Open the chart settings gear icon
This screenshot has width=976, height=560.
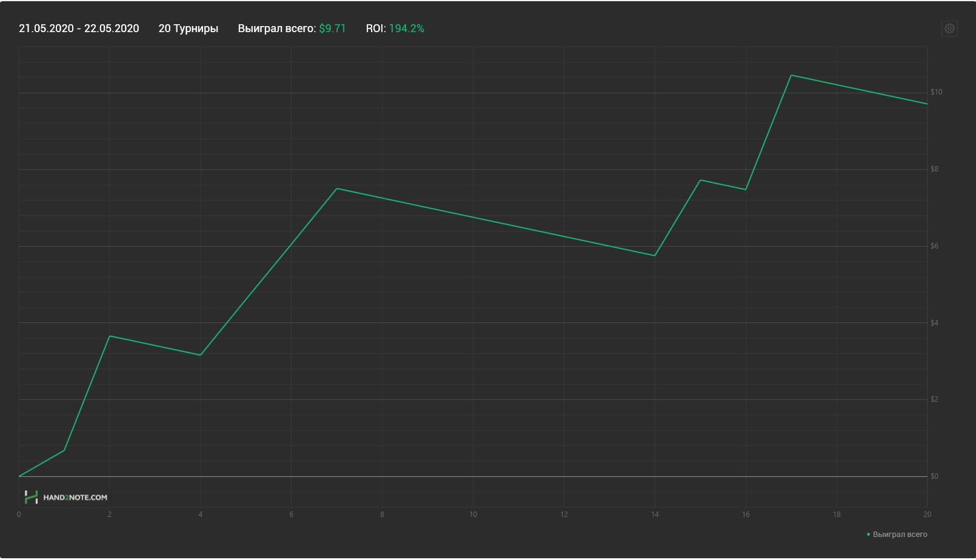point(949,28)
